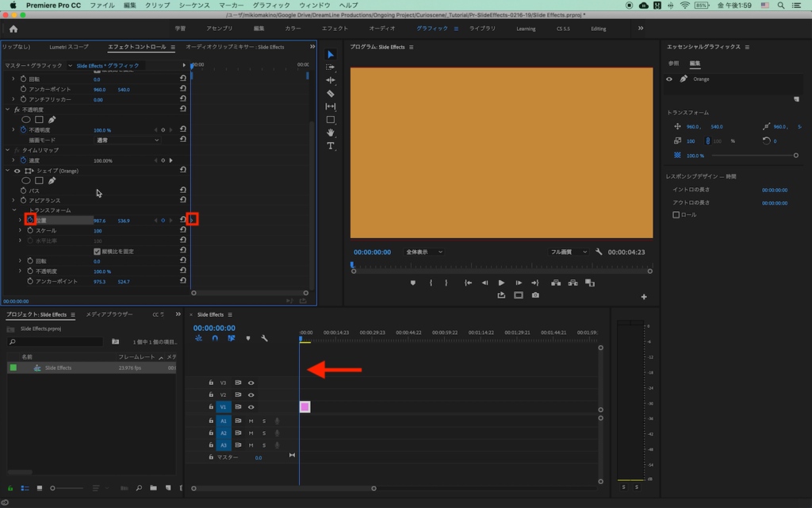The width and height of the screenshot is (812, 508).
Task: Mute audio track A1
Action: click(x=251, y=421)
